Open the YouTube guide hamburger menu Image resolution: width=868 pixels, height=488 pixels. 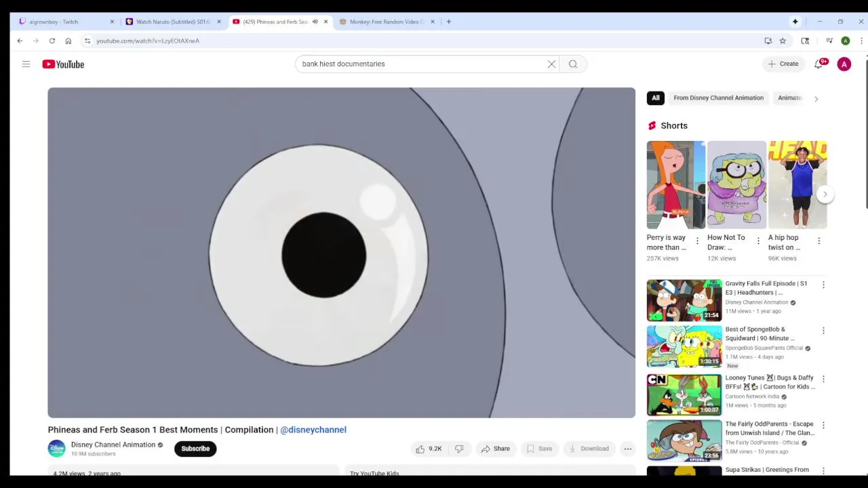[26, 64]
